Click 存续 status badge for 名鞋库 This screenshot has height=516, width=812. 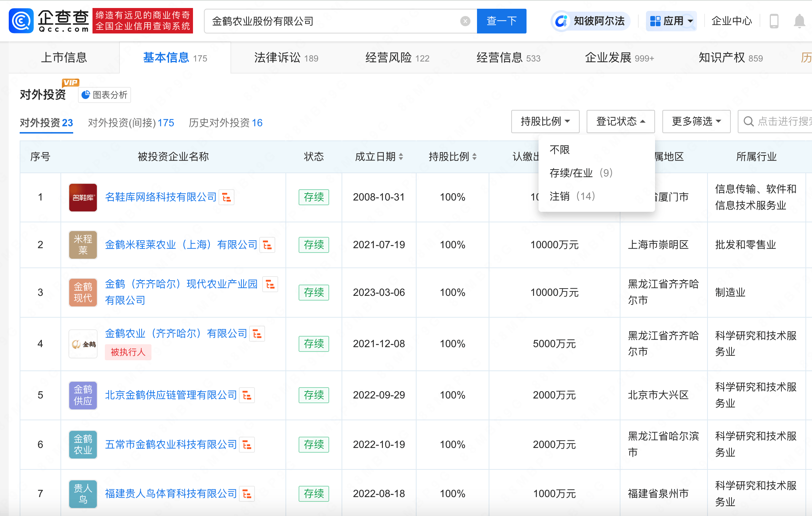[314, 197]
